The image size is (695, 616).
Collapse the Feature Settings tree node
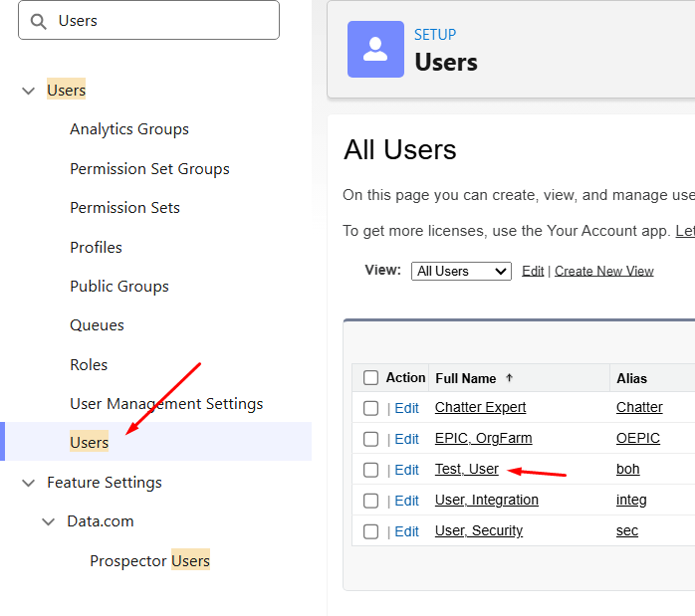pos(28,483)
